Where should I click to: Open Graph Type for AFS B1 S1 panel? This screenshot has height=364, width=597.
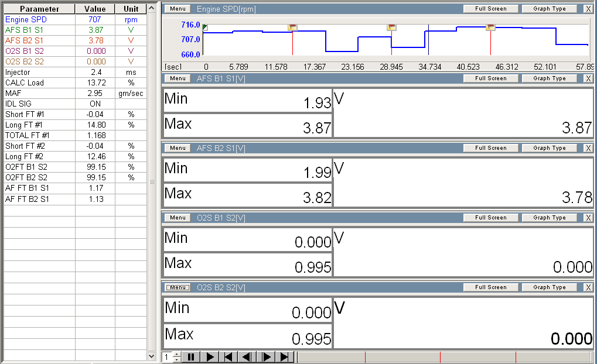(x=550, y=78)
